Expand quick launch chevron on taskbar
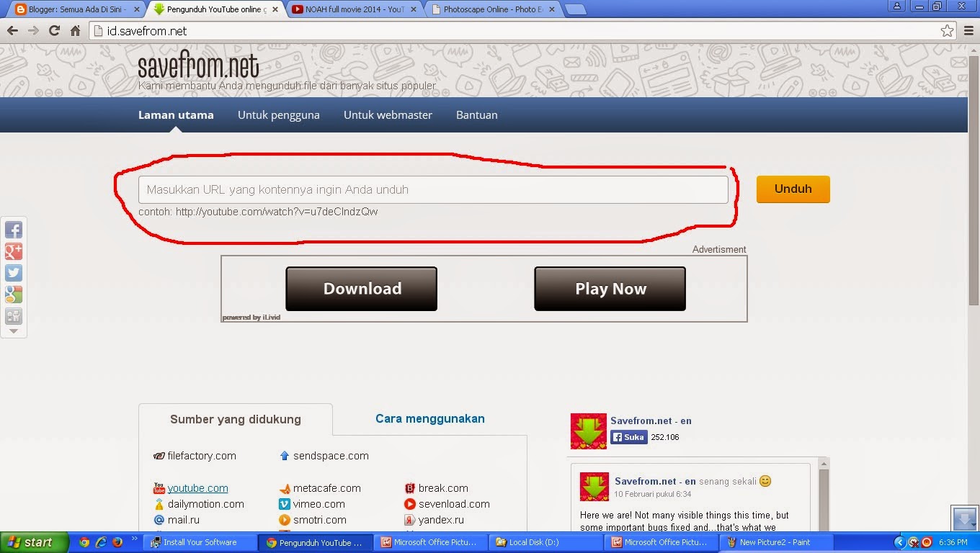 [134, 539]
